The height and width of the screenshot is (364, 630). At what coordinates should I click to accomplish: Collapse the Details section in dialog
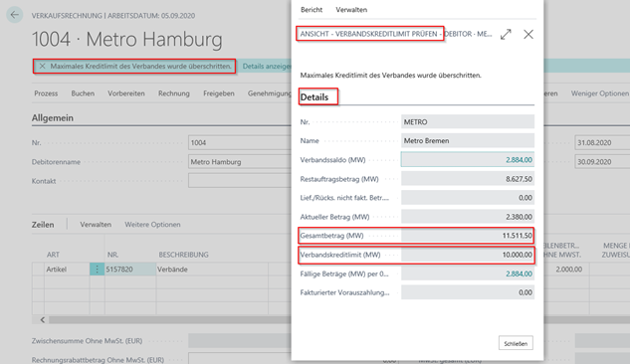[315, 97]
